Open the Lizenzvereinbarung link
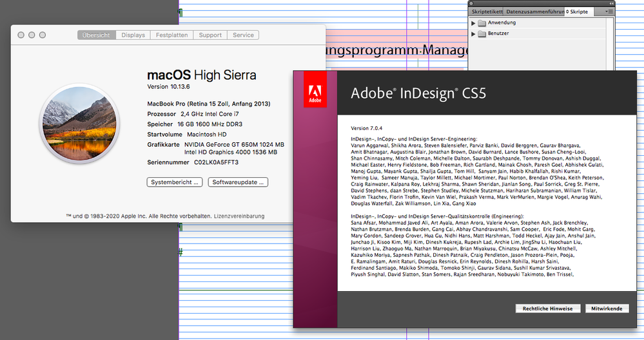Viewport: 644px width, 340px height. click(x=239, y=216)
